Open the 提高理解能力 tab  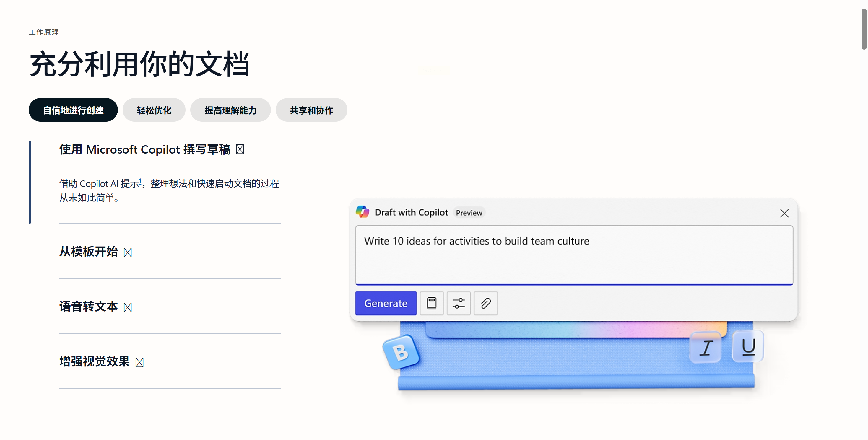tap(230, 110)
